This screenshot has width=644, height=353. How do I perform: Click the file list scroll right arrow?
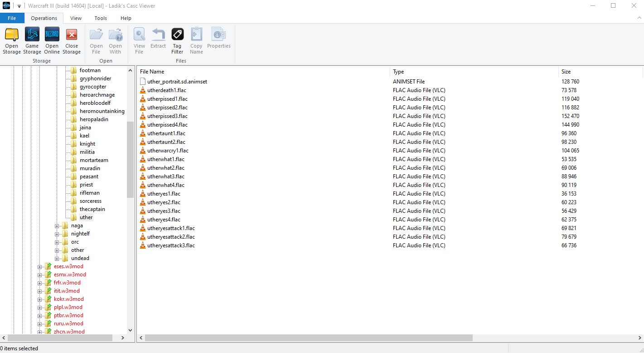coord(640,338)
